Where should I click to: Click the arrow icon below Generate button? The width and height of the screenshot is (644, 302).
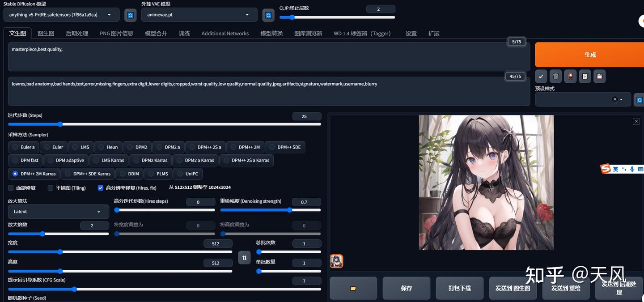point(541,77)
